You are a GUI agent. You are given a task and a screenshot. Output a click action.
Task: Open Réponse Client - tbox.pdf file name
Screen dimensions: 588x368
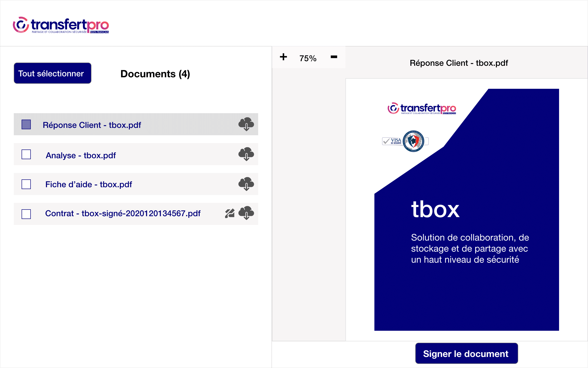pyautogui.click(x=92, y=125)
